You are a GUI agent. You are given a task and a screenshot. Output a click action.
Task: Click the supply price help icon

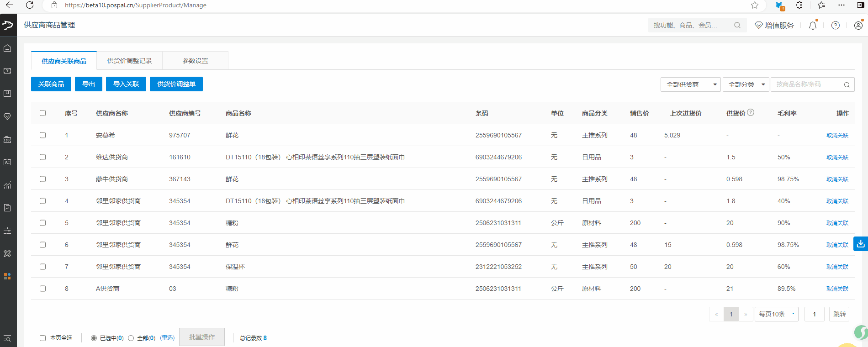(751, 112)
